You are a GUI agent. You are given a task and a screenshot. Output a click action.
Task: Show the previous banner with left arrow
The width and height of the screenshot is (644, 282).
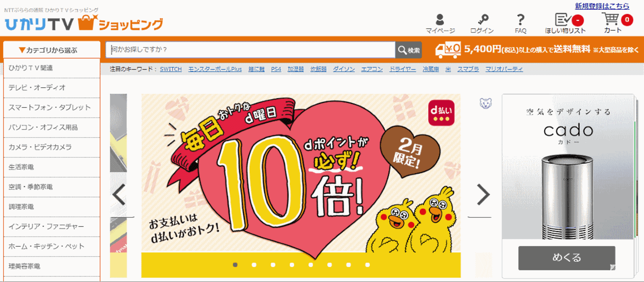pyautogui.click(x=119, y=195)
